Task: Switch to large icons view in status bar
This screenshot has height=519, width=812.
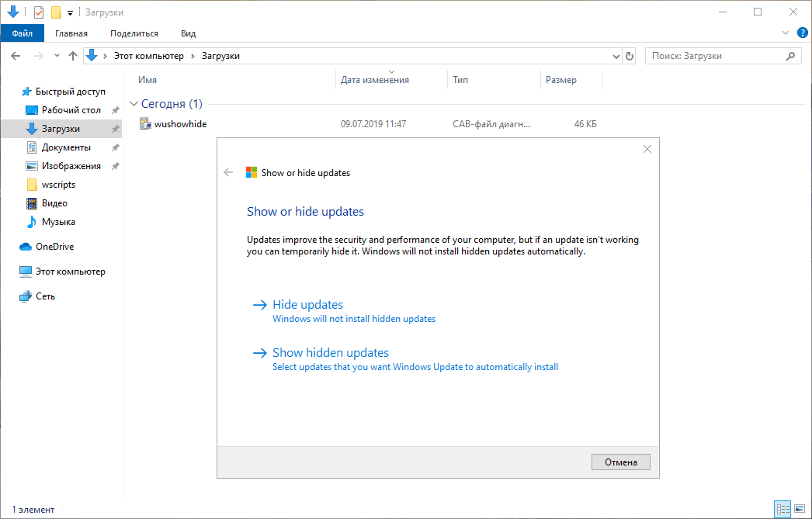Action: [x=800, y=509]
